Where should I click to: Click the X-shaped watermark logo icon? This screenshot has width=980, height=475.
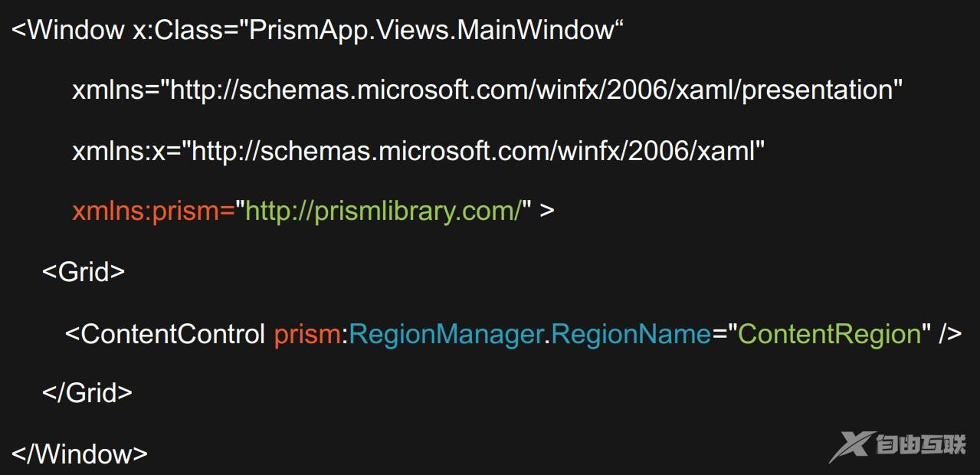(x=851, y=447)
